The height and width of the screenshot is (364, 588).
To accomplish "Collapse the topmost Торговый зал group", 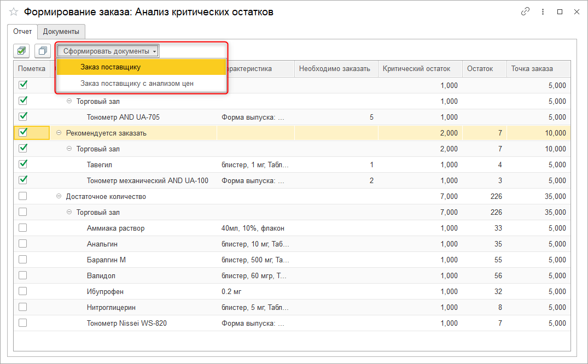I will tap(69, 101).
